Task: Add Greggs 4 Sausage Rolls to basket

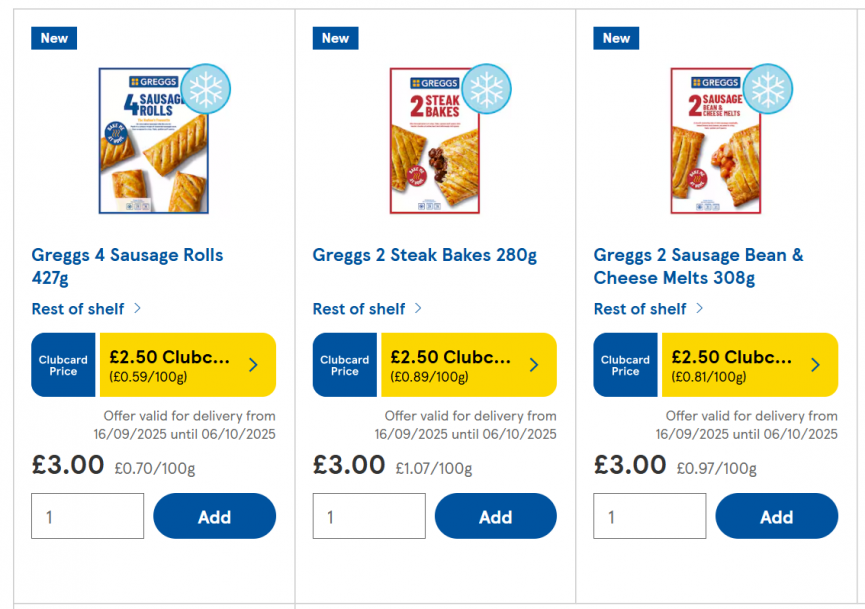Action: pos(214,516)
